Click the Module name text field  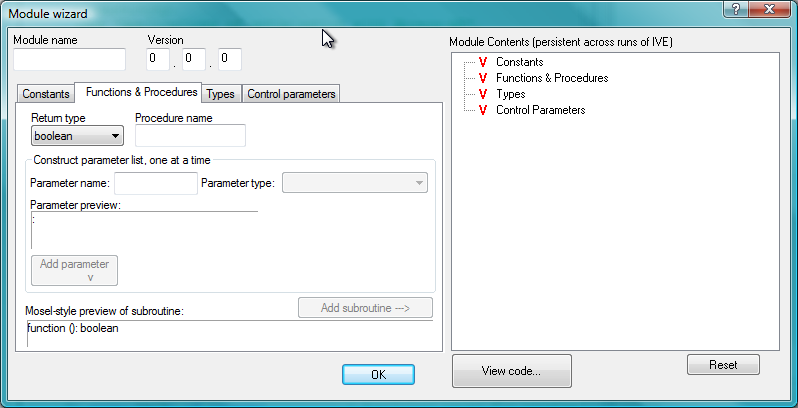click(x=69, y=60)
